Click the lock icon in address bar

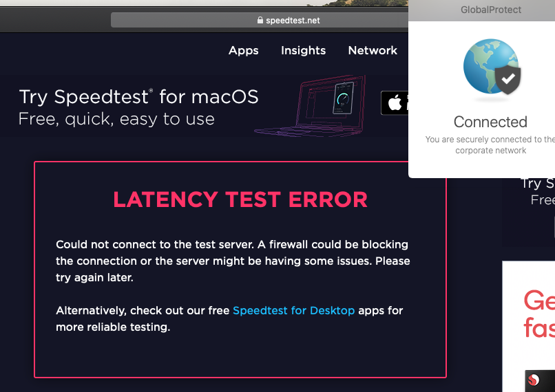click(x=260, y=21)
